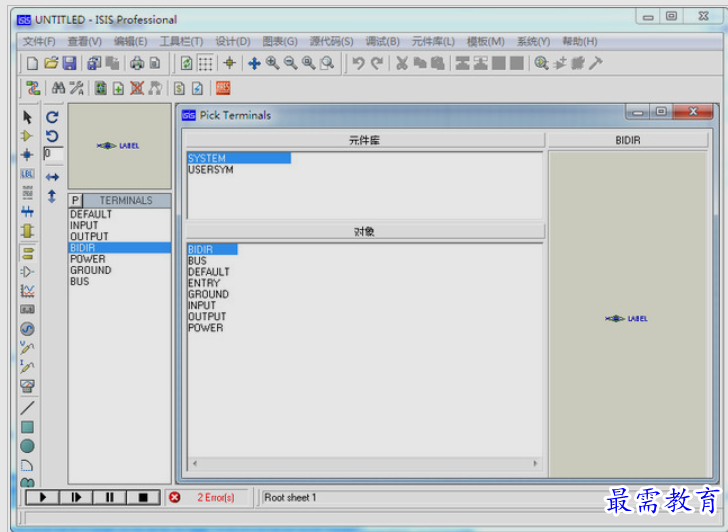Select POWER in TERMINALS side list

tap(120, 259)
